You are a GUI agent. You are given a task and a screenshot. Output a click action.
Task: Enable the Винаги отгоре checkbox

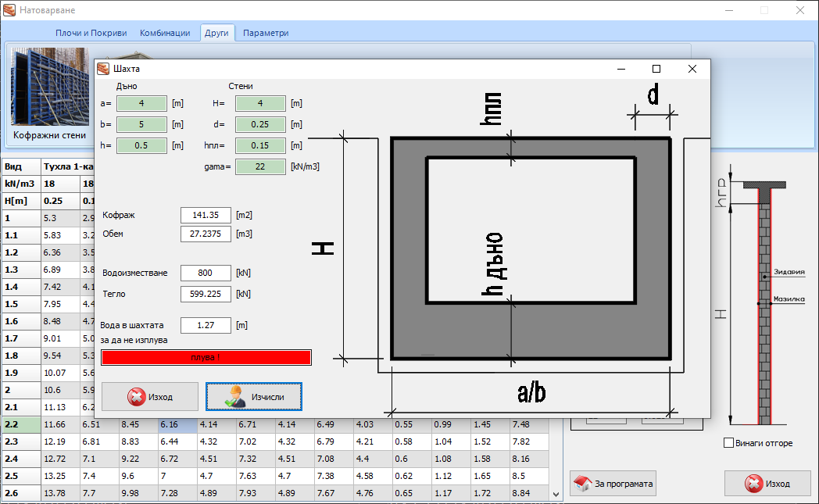pos(728,443)
